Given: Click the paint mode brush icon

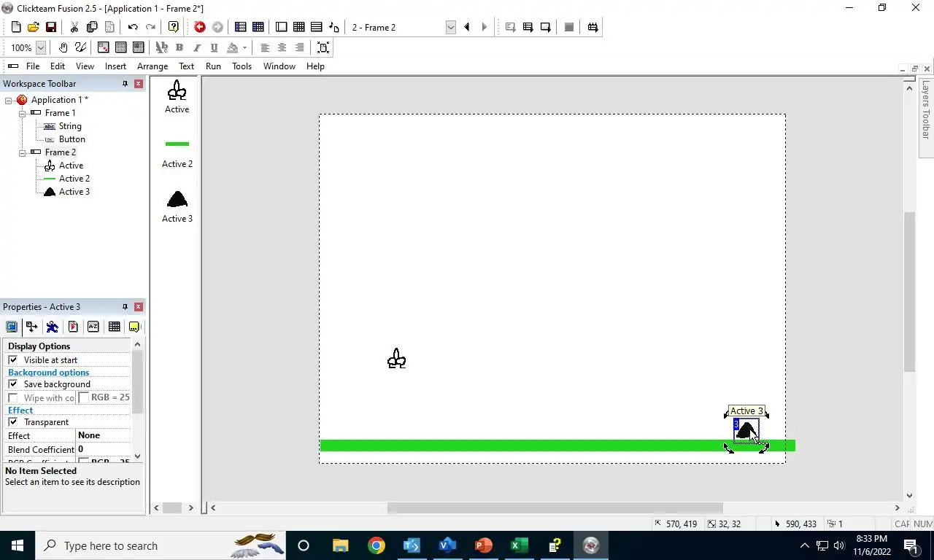Looking at the screenshot, I should click(x=80, y=47).
